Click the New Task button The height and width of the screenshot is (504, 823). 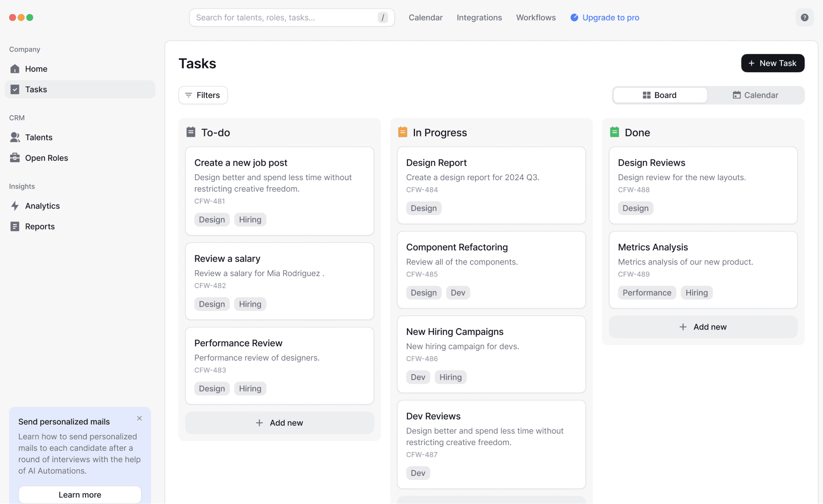coord(772,63)
